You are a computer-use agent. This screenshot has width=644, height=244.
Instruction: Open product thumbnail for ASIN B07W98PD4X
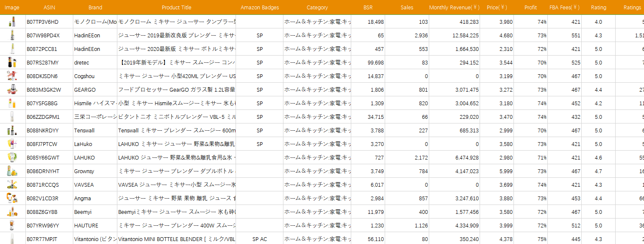(11, 35)
